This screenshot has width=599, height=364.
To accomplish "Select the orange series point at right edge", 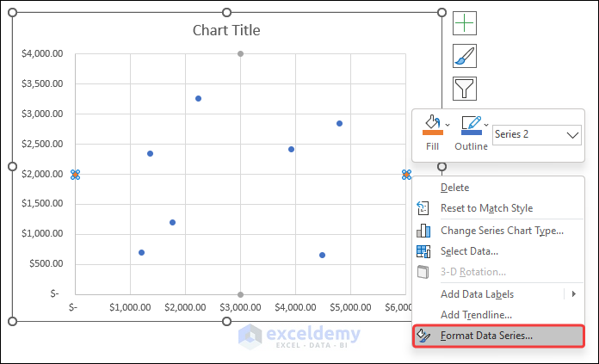I will click(x=406, y=175).
